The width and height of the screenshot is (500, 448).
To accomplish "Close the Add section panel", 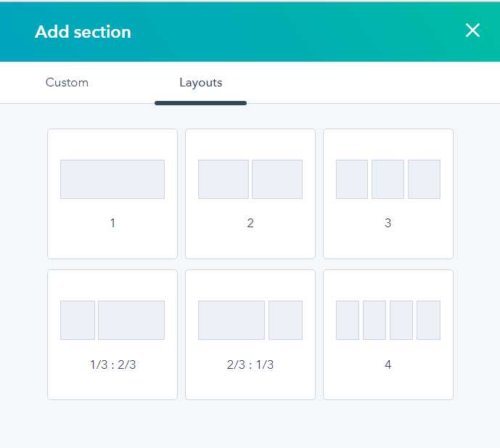I will [472, 30].
